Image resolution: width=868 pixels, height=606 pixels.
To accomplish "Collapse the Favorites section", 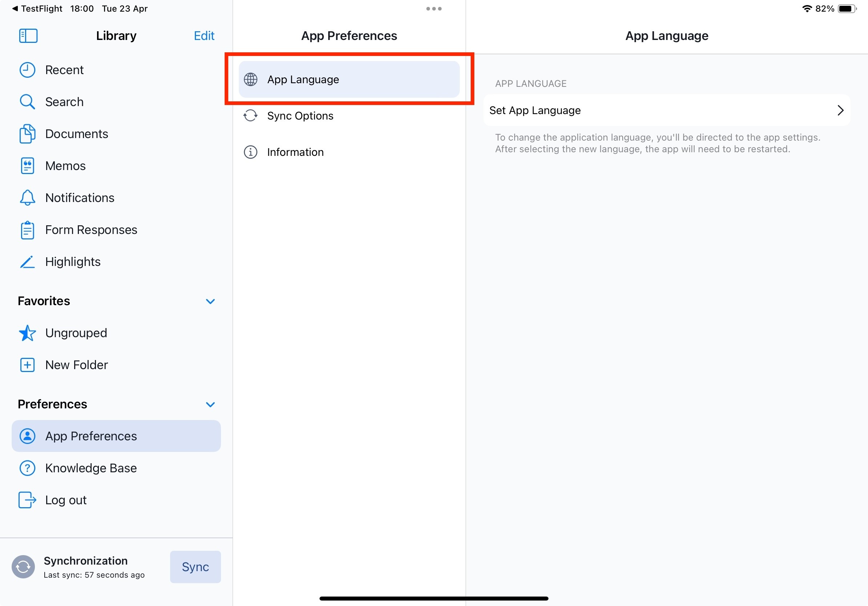I will [210, 301].
